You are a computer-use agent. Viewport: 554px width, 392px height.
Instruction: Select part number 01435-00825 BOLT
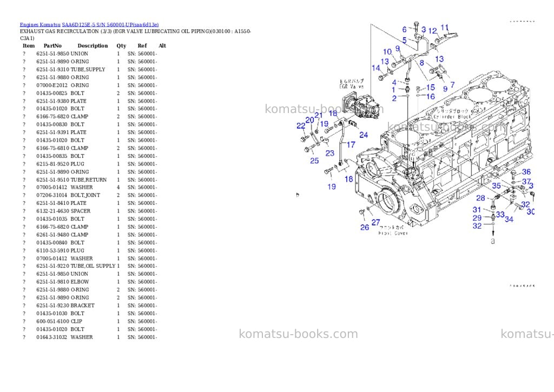61,93
